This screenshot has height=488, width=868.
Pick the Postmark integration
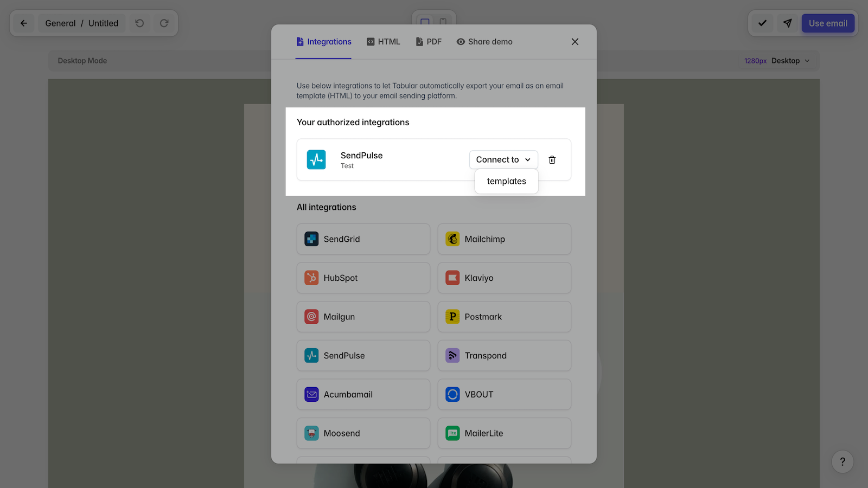(504, 317)
